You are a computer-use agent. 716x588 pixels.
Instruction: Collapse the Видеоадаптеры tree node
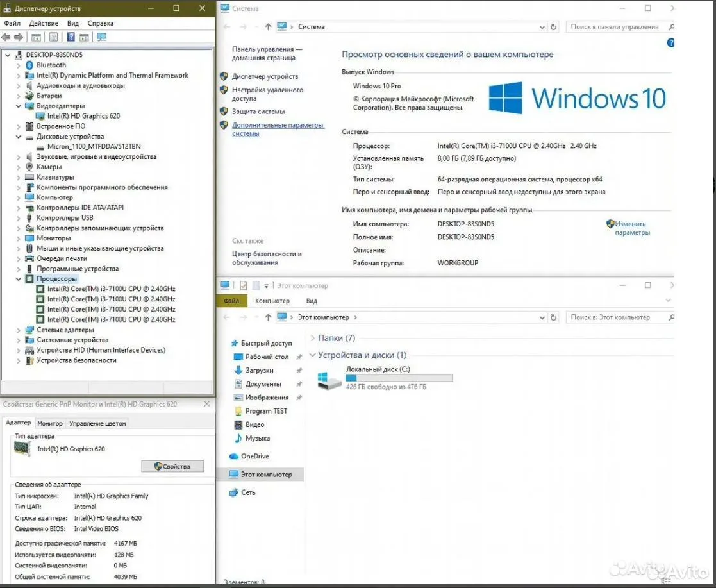pyautogui.click(x=18, y=106)
